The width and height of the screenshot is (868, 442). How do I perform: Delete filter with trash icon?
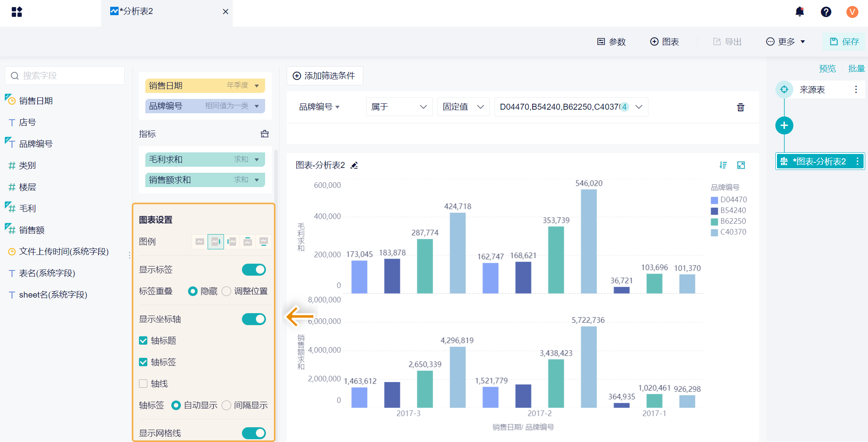740,107
